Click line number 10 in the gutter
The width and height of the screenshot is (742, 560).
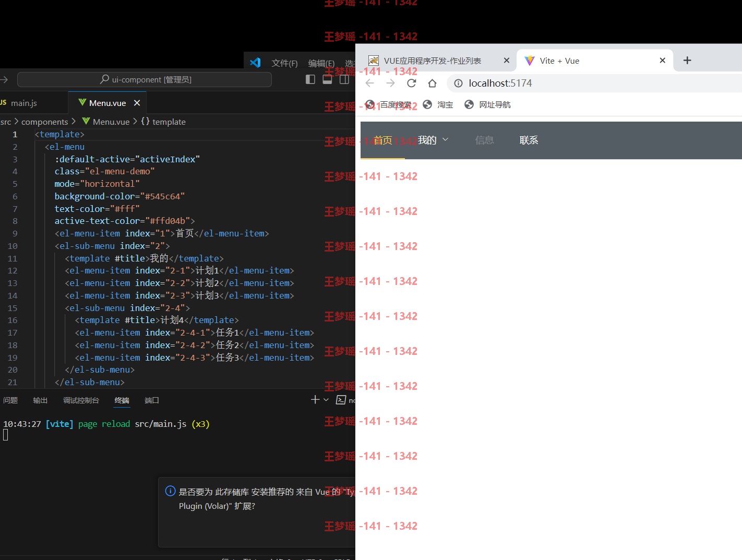click(13, 246)
